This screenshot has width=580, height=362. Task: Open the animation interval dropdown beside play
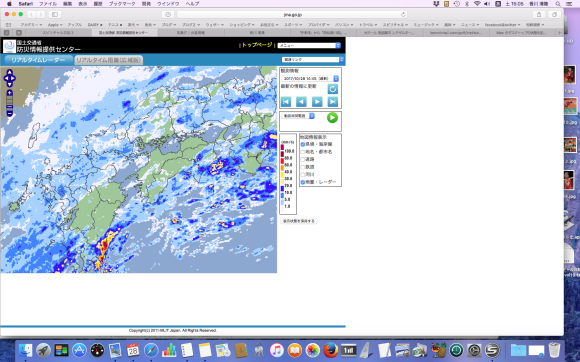(298, 116)
